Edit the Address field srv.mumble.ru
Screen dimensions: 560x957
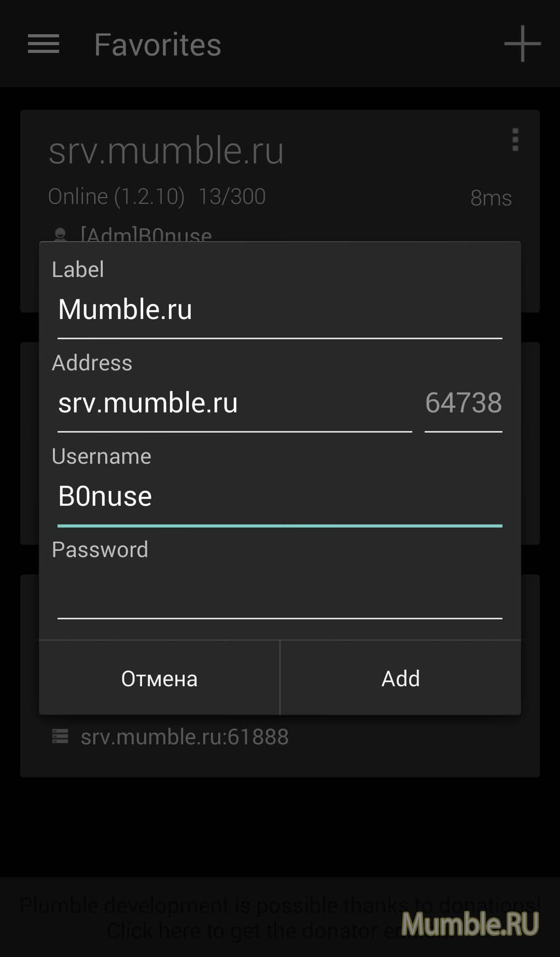[235, 404]
